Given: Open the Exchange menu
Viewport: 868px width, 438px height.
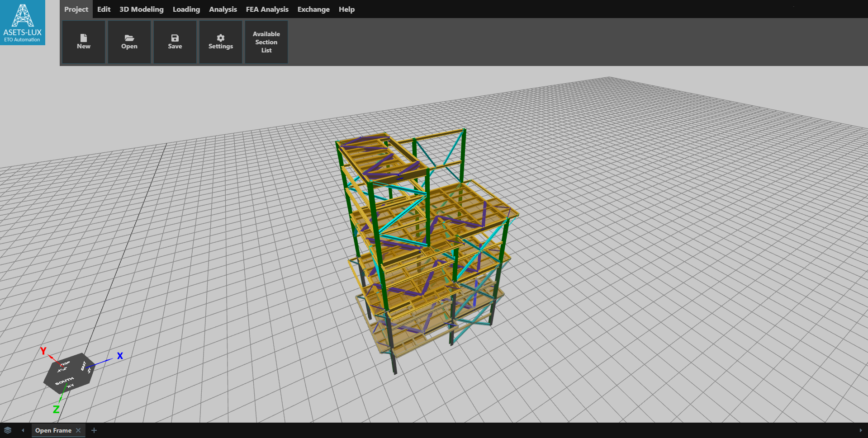Looking at the screenshot, I should pos(313,9).
